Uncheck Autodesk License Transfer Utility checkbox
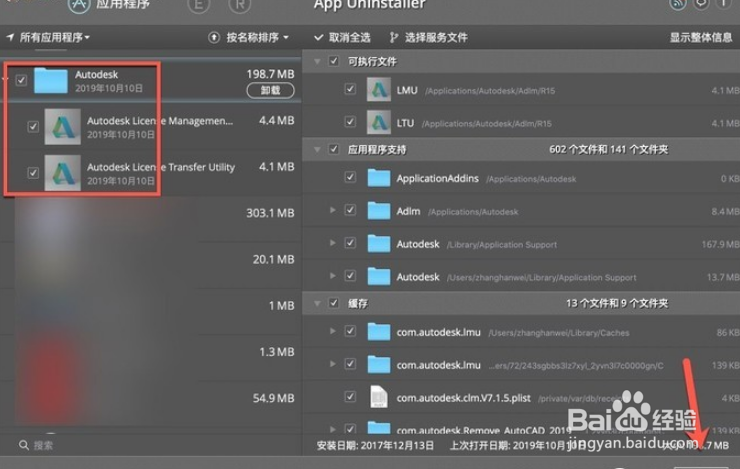Image resolution: width=740 pixels, height=469 pixels. (33, 173)
